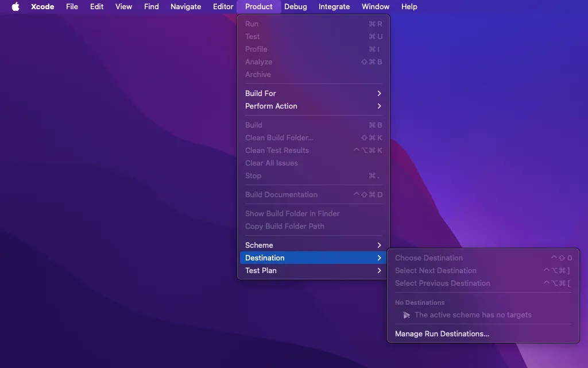Viewport: 588px width, 368px height.
Task: Click Build Documentation menu item
Action: pos(313,194)
